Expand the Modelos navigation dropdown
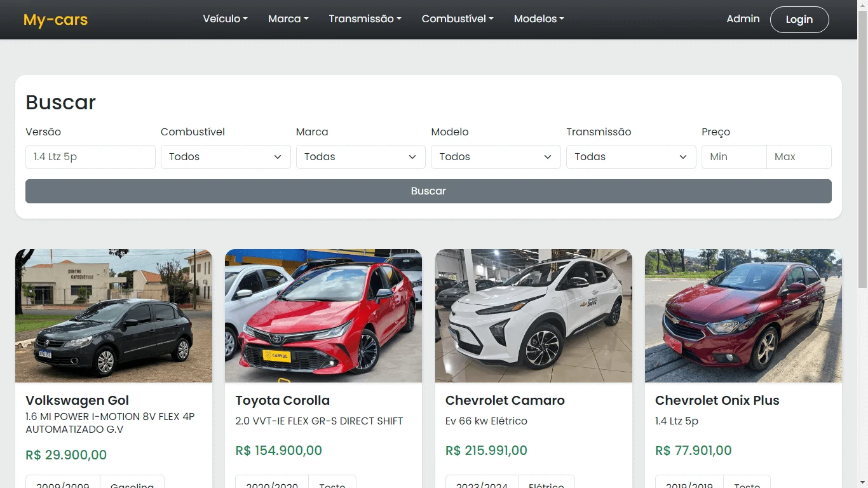This screenshot has height=488, width=868. tap(538, 18)
